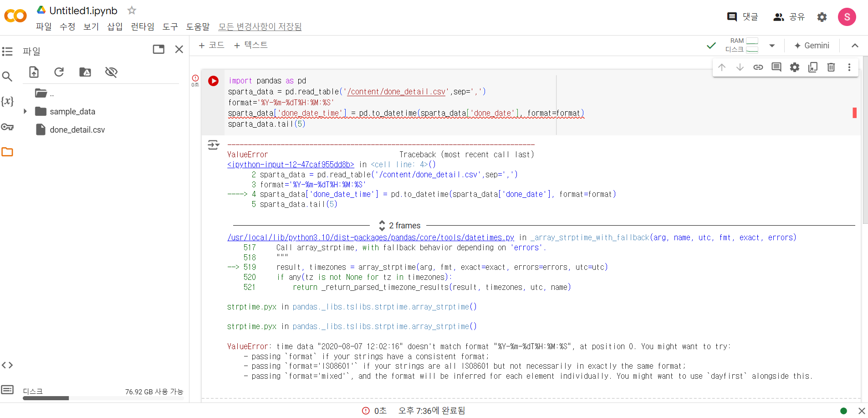The image size is (868, 418).
Task: Close the bottom status bar
Action: point(862,411)
